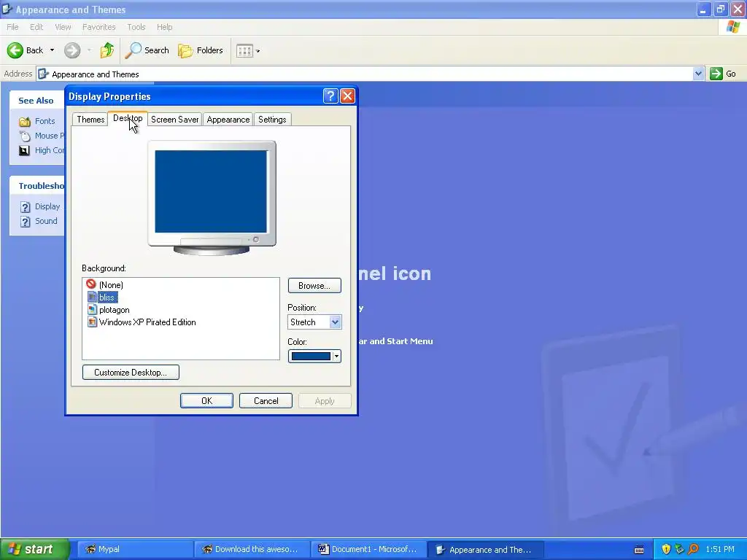
Task: Click the Display troubleshooter question icon
Action: 26,207
